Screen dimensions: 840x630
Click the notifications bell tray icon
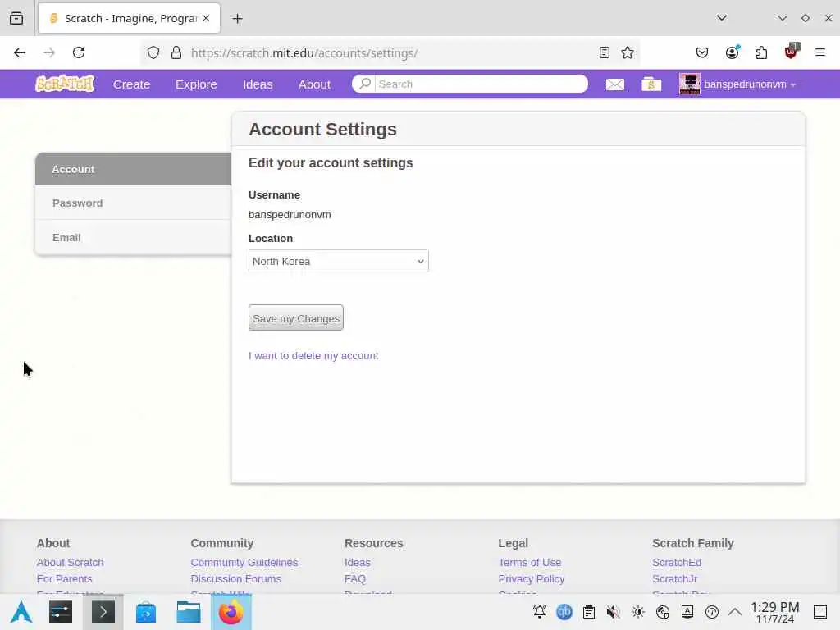pyautogui.click(x=540, y=612)
